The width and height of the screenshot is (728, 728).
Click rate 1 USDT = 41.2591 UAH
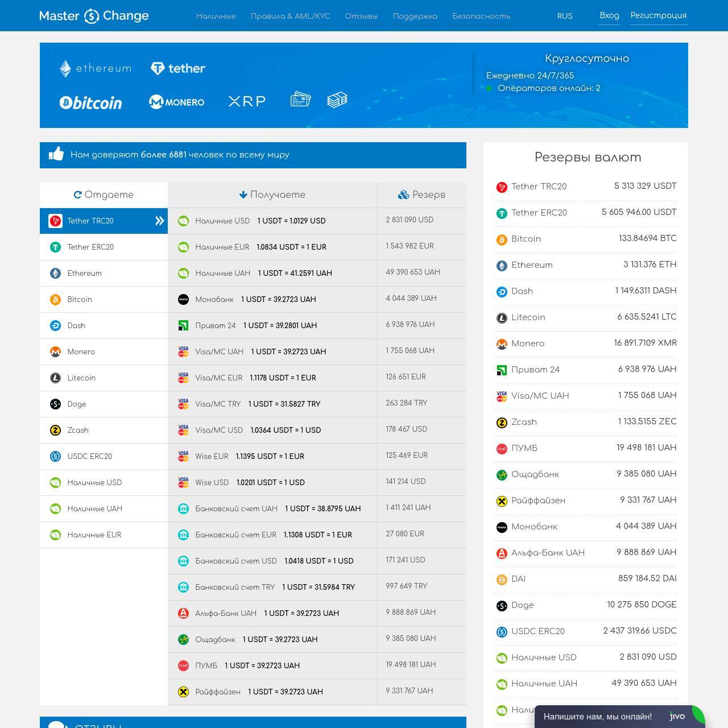[295, 273]
